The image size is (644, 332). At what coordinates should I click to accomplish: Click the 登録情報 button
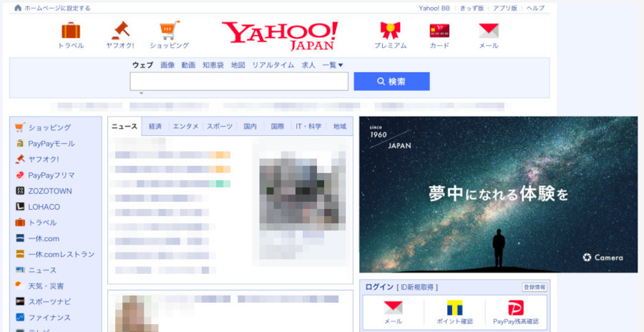coord(534,287)
